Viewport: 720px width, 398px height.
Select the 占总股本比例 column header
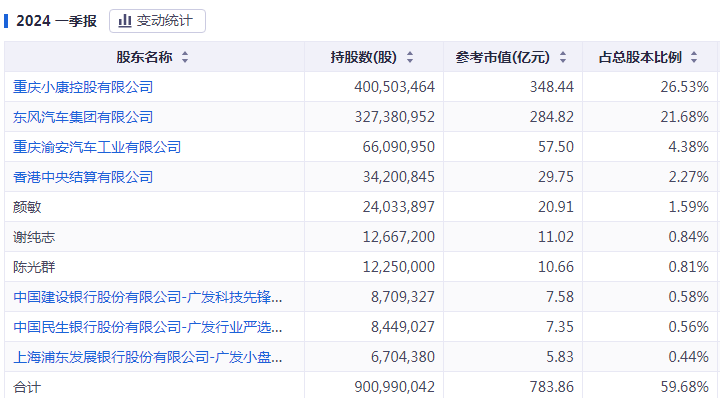[650, 57]
